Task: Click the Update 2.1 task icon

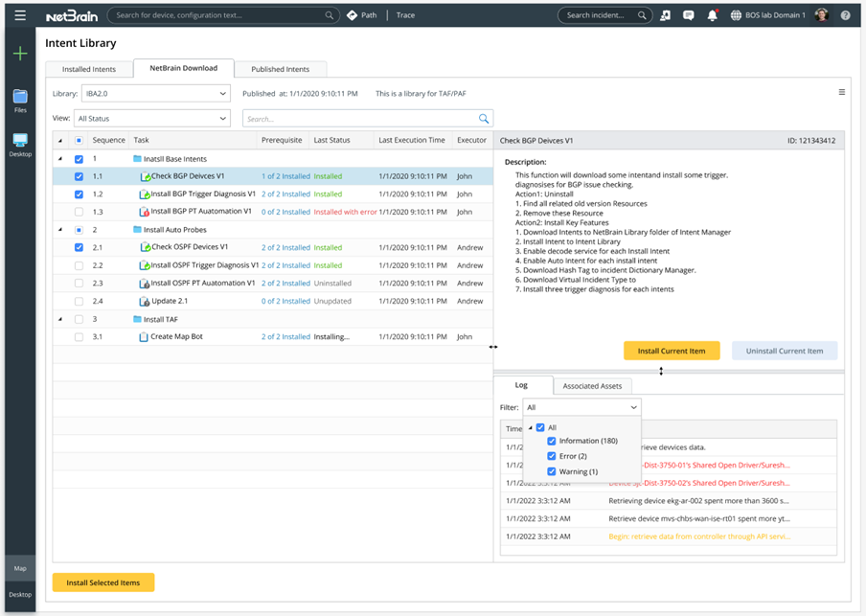Action: coord(144,301)
